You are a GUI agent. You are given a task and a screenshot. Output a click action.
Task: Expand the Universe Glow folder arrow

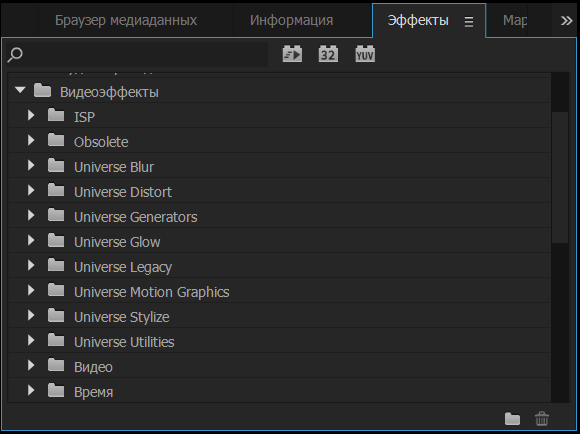pos(31,240)
